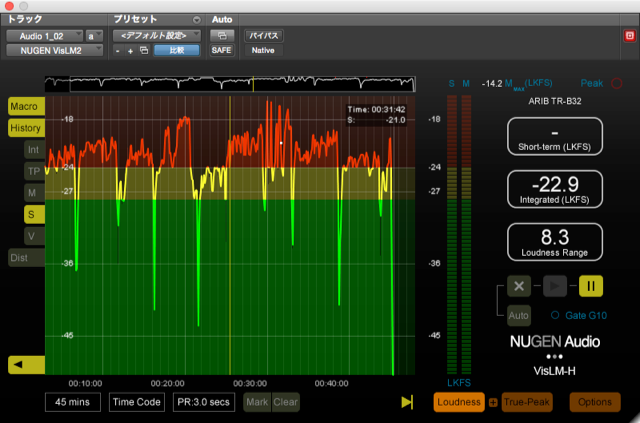Click the Short-term (LKFS) readout box
Image resolution: width=640 pixels, height=423 pixels.
(x=555, y=136)
